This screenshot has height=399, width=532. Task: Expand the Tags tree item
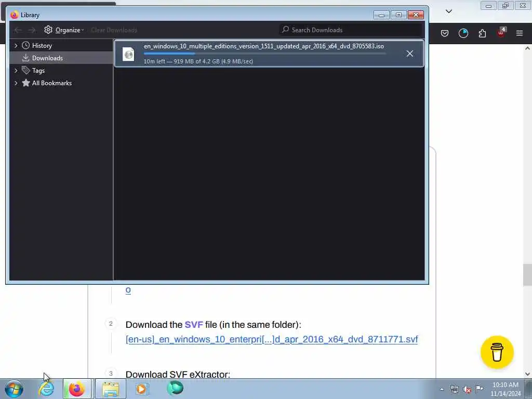tap(16, 71)
